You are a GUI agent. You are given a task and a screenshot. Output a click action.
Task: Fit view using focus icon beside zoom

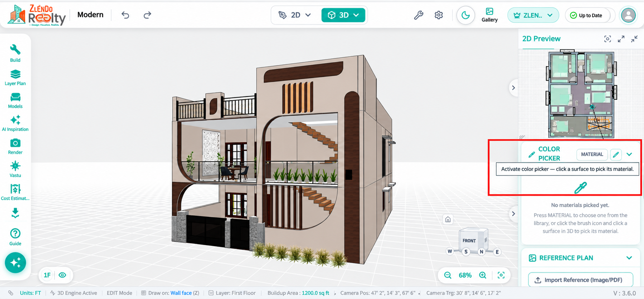click(501, 275)
